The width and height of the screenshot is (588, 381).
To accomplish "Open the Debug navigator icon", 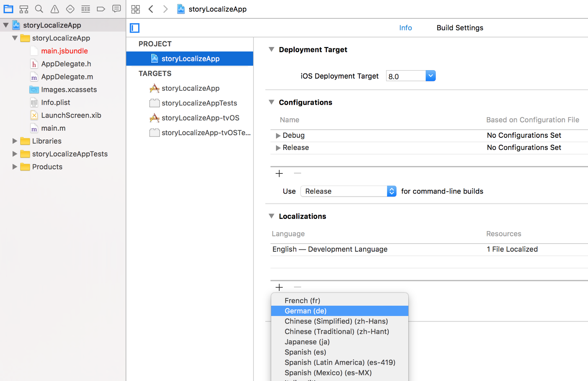I will pos(86,9).
